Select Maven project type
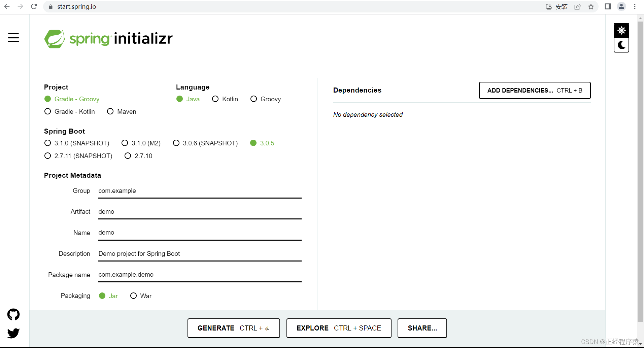This screenshot has height=348, width=644. pos(122,111)
